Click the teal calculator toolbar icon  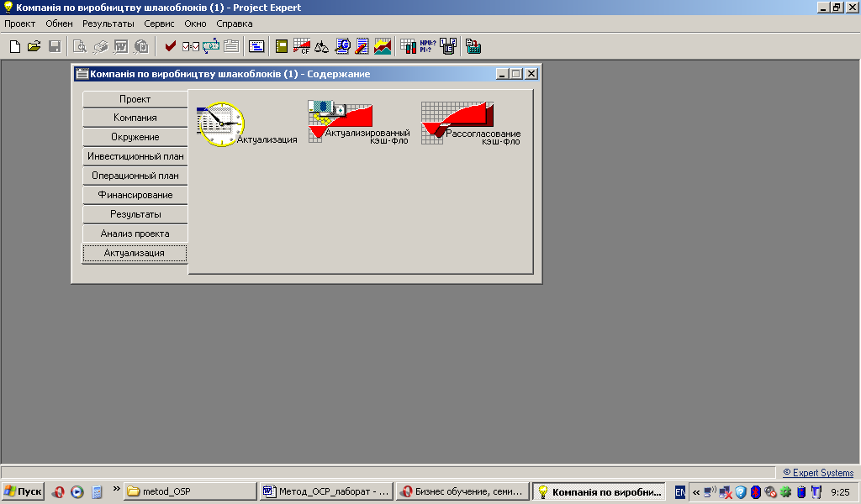473,46
